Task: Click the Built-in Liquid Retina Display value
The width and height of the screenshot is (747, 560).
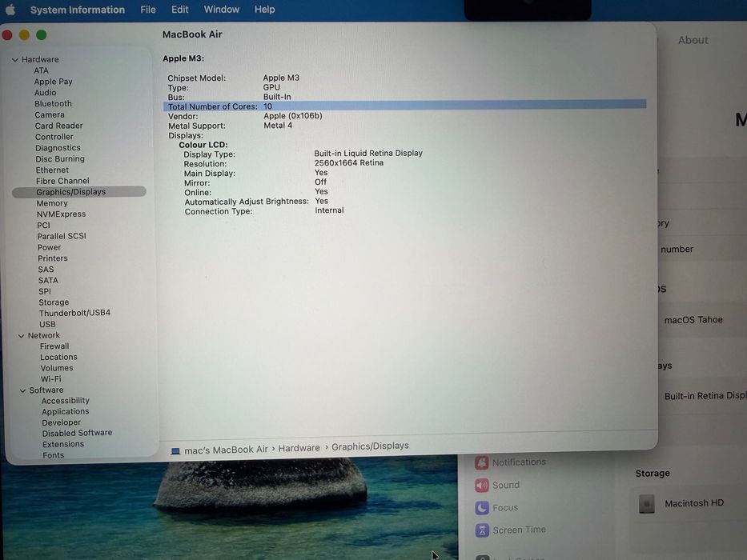Action: tap(368, 153)
